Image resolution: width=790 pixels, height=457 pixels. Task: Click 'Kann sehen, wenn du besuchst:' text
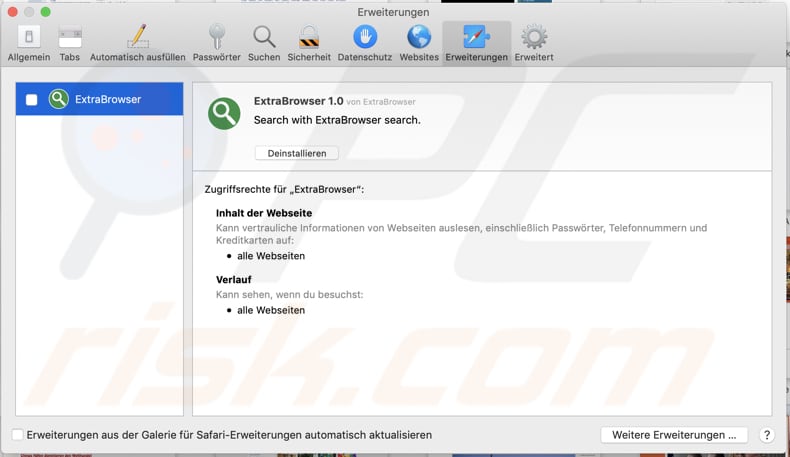(x=290, y=295)
